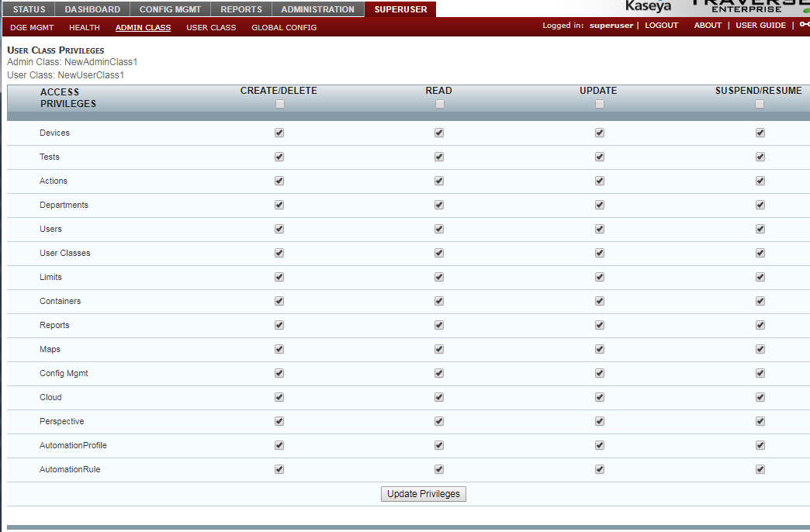Uncheck Update privilege for Config Mgmt
This screenshot has height=532, width=810.
click(600, 373)
